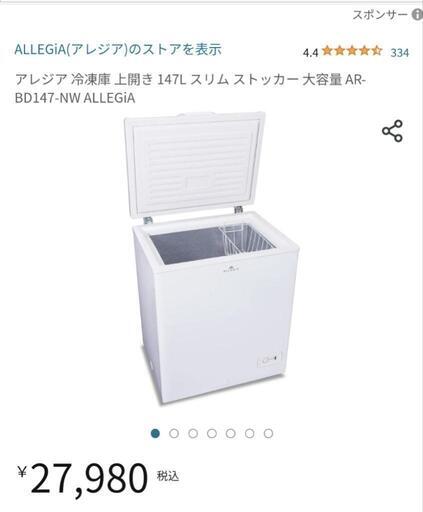This screenshot has height=512, width=423.
Task: Visit the ALLEGiA store link
Action: pos(118,49)
